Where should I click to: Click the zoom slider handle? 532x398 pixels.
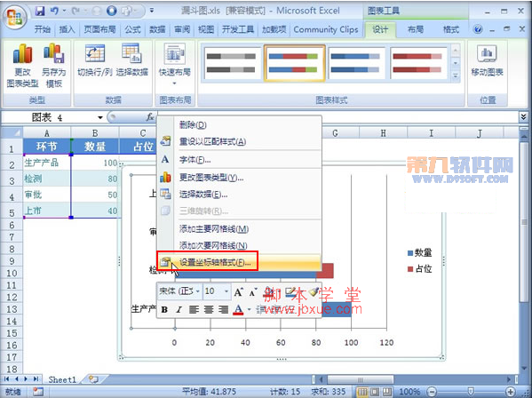(x=471, y=392)
